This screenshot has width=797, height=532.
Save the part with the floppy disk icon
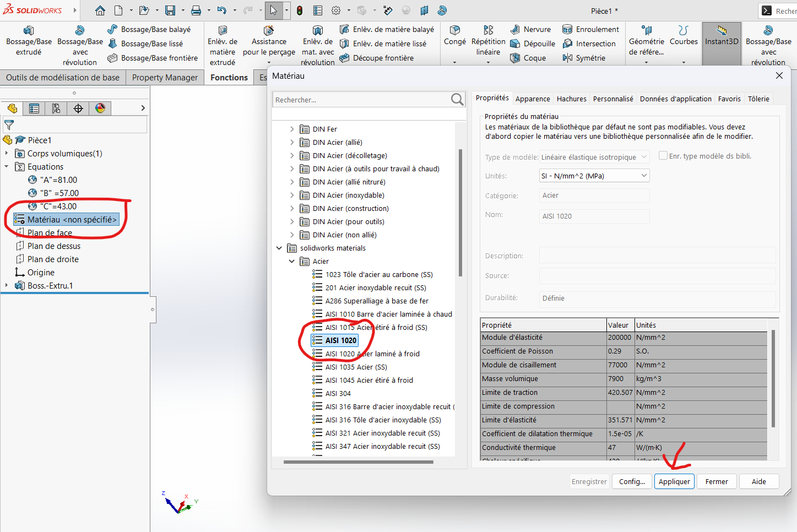pyautogui.click(x=170, y=10)
